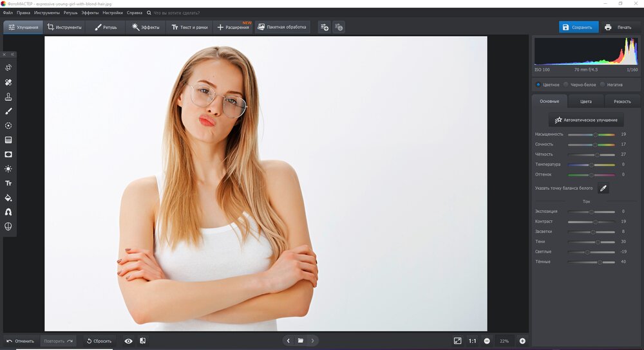The height and width of the screenshot is (350, 644).
Task: Go to next image with right chevron
Action: click(x=312, y=340)
